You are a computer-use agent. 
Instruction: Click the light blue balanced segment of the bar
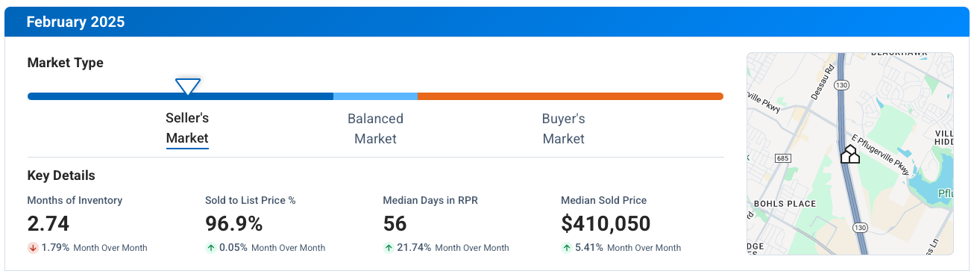[375, 96]
